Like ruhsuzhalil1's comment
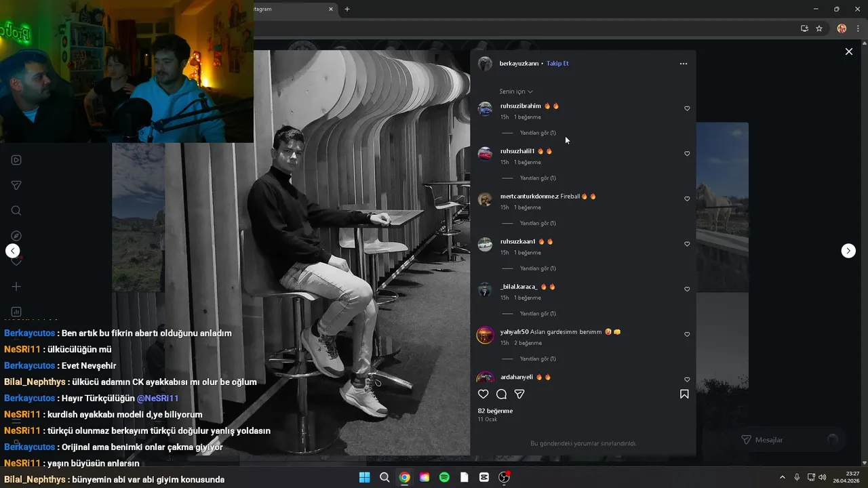This screenshot has height=488, width=868. click(x=687, y=154)
